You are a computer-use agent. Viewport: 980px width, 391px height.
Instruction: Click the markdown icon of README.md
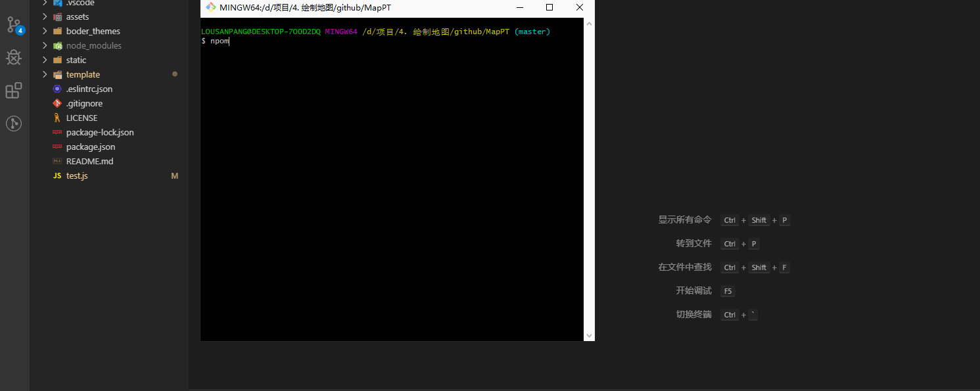click(57, 161)
